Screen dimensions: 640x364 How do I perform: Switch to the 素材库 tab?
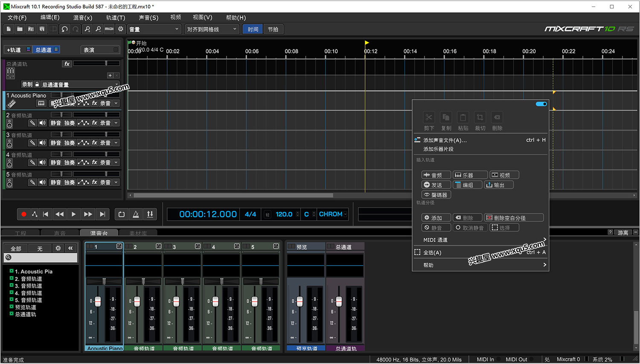pyautogui.click(x=138, y=233)
